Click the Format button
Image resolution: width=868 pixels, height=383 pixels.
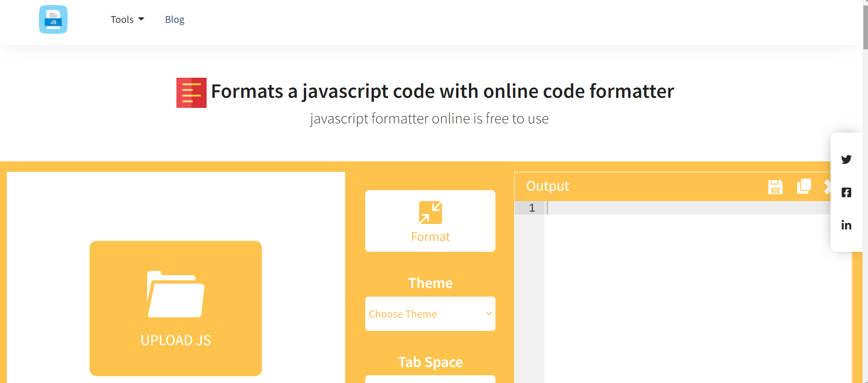(x=430, y=221)
